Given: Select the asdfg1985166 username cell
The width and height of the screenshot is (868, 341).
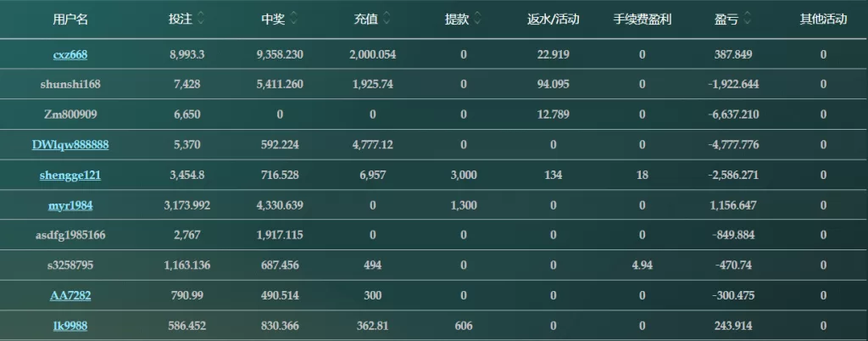Looking at the screenshot, I should coord(70,235).
